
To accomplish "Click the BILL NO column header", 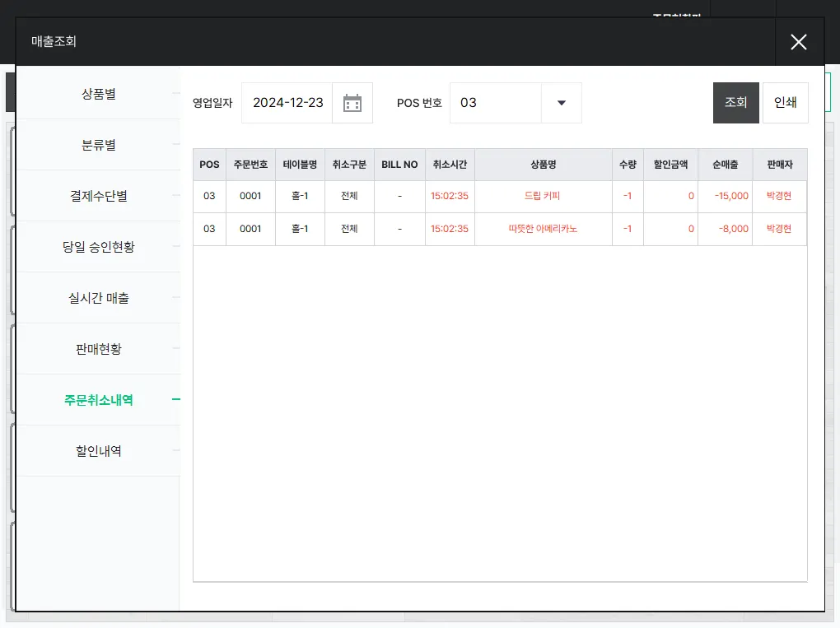I will (399, 165).
